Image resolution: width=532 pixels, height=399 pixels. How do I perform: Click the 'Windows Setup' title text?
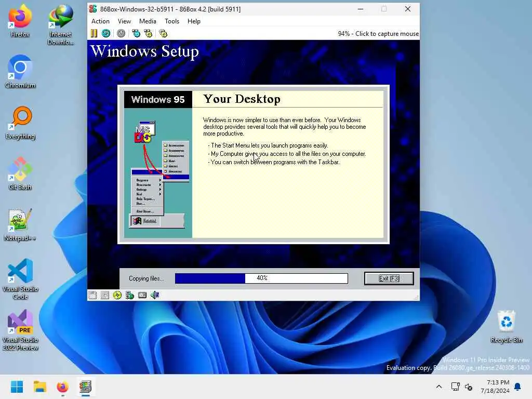tap(145, 51)
